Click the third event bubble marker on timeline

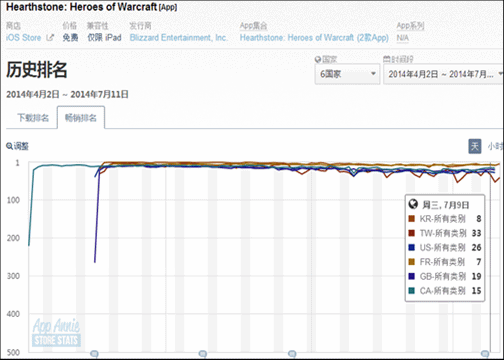pos(292,353)
